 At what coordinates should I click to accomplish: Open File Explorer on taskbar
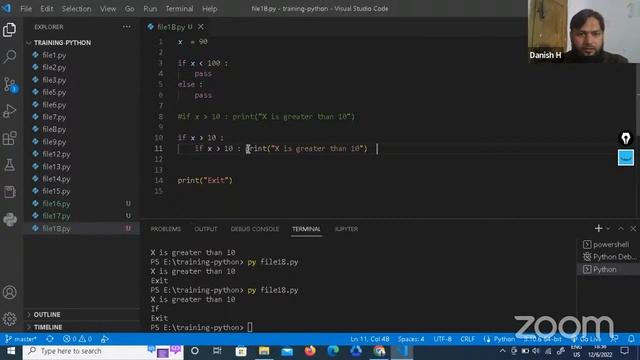tap(264, 351)
